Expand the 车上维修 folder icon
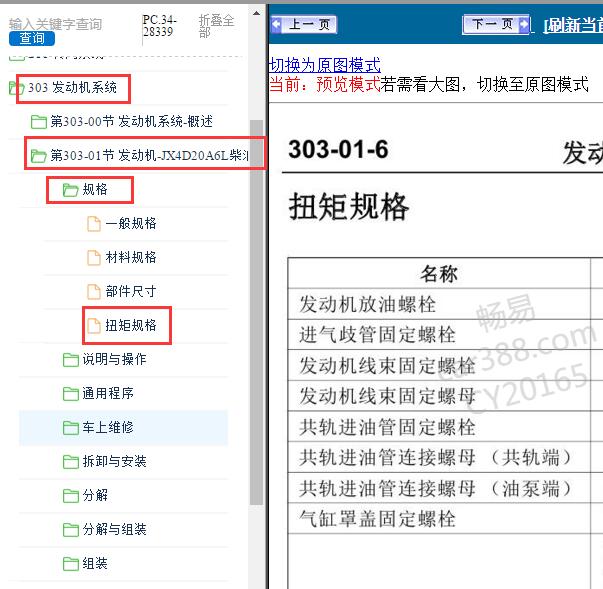The height and width of the screenshot is (589, 603). click(x=70, y=428)
